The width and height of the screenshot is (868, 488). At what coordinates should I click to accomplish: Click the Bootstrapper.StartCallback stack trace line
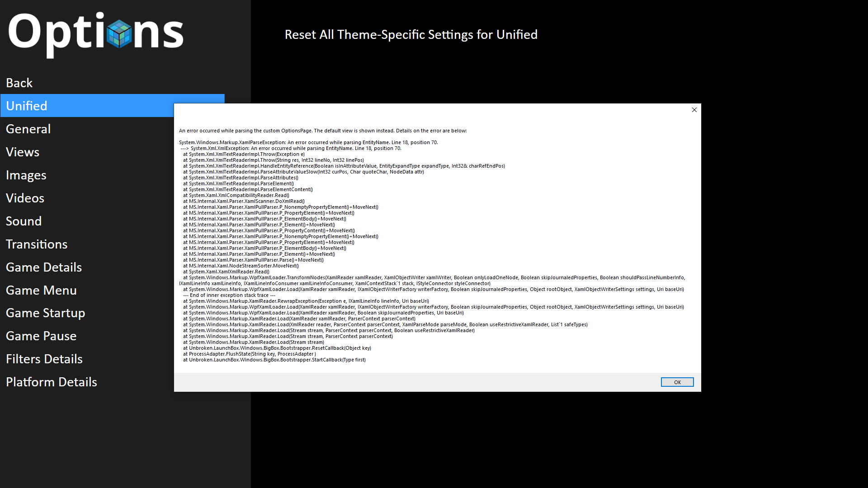(x=274, y=360)
